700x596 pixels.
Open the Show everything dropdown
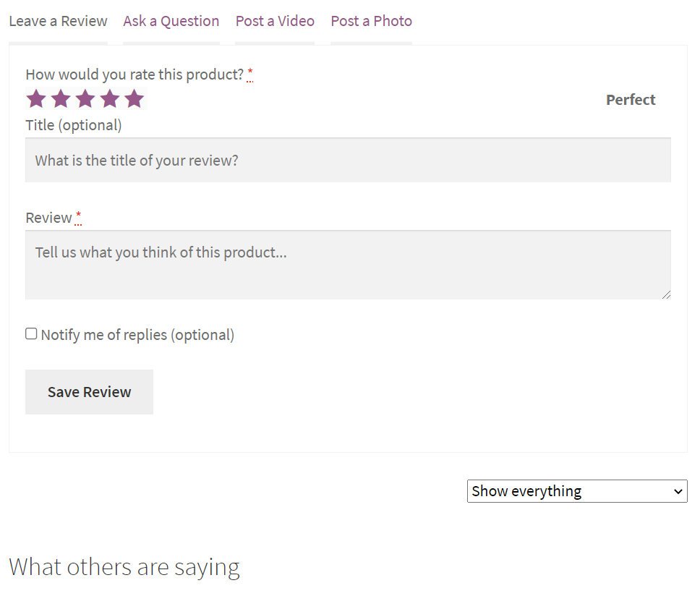tap(577, 491)
